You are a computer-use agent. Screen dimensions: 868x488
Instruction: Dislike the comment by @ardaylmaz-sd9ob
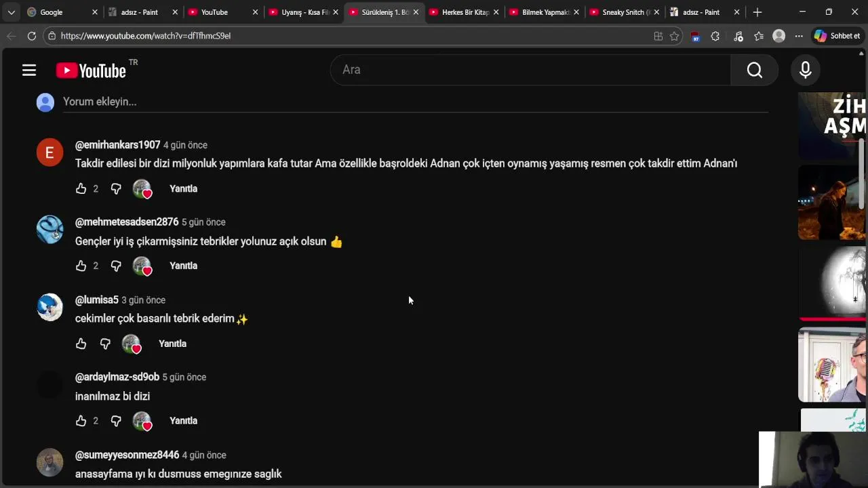(116, 421)
